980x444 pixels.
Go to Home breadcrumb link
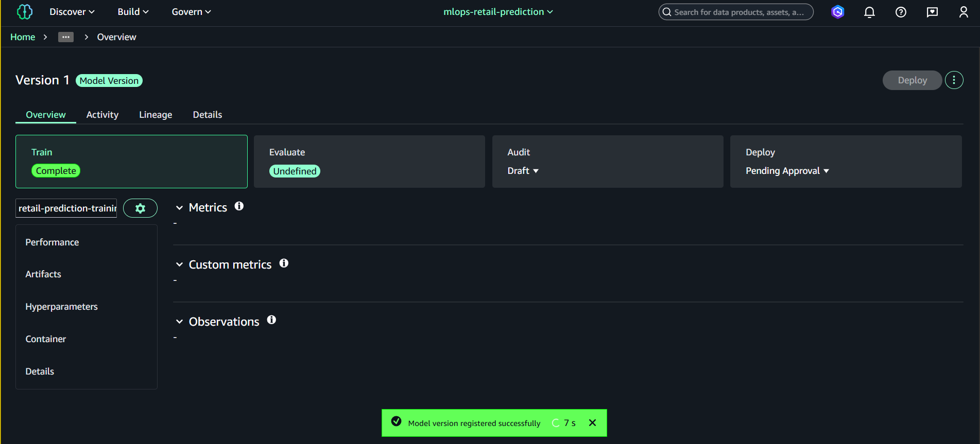23,37
